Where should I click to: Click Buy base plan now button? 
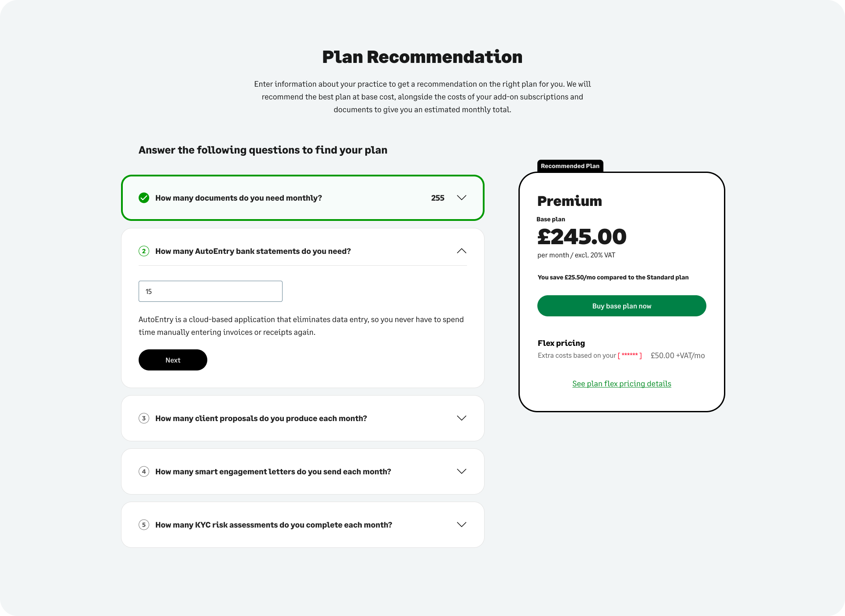pos(621,306)
